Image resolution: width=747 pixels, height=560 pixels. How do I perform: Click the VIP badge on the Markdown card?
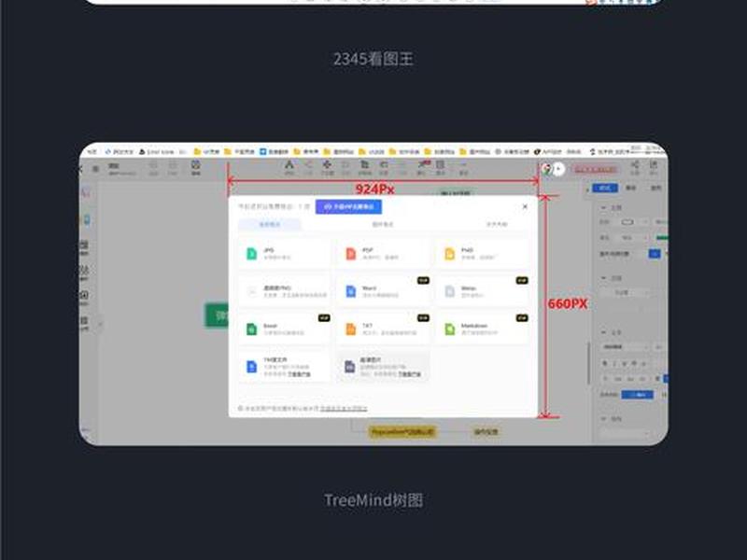click(x=522, y=317)
